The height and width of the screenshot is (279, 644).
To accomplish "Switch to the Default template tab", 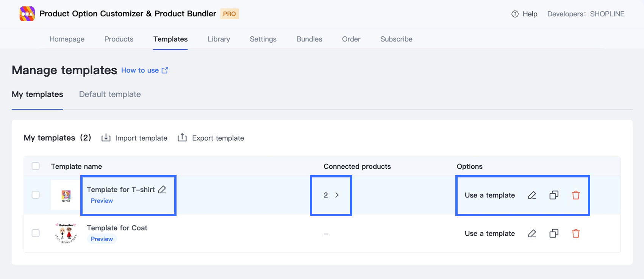I will [x=110, y=94].
